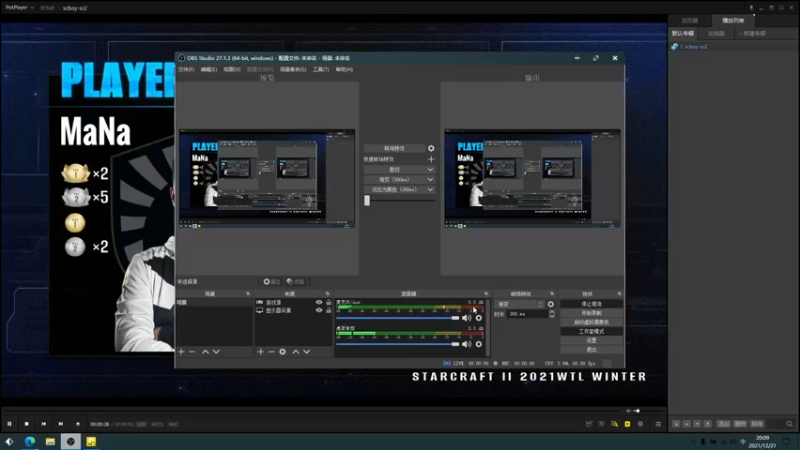The height and width of the screenshot is (450, 800).
Task: Open 编辑(E) menu in OBS
Action: [x=209, y=69]
